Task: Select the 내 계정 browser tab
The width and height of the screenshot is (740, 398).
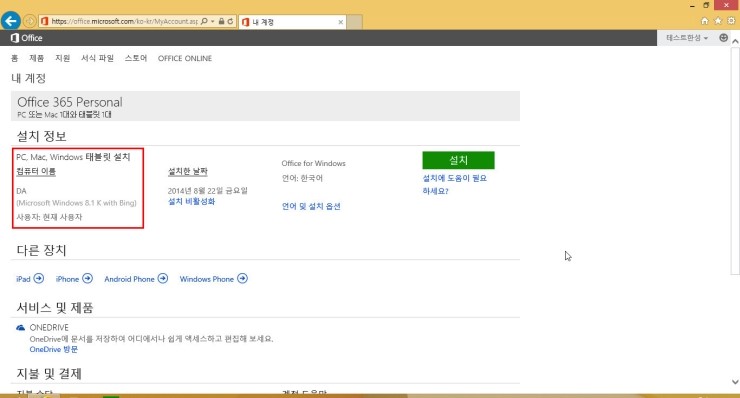Action: pyautogui.click(x=292, y=22)
